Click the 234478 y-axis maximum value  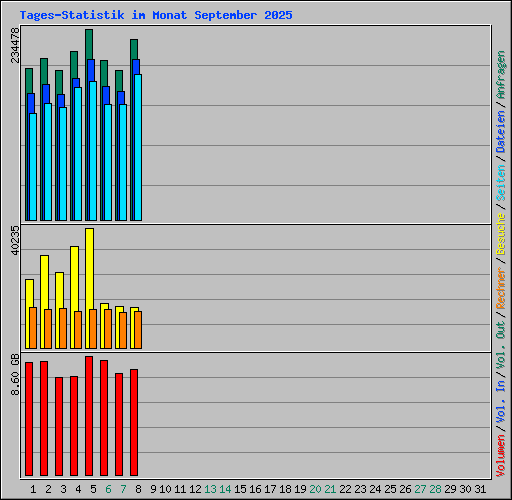15,45
